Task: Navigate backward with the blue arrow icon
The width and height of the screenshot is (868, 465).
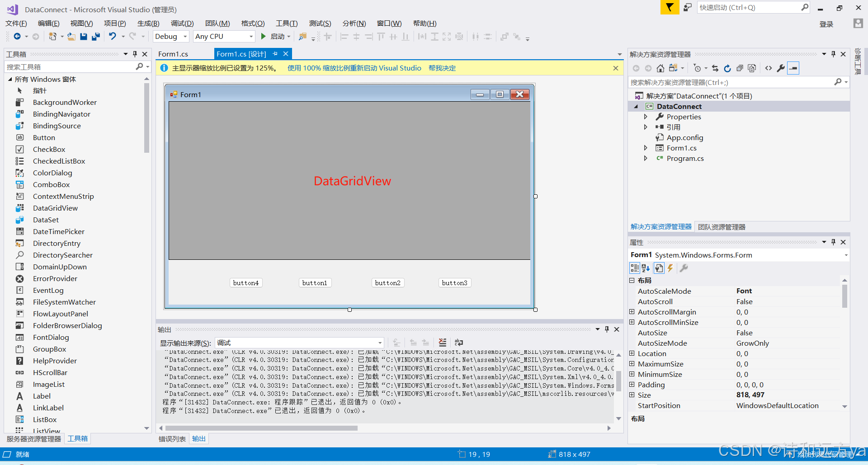Action: (x=17, y=37)
